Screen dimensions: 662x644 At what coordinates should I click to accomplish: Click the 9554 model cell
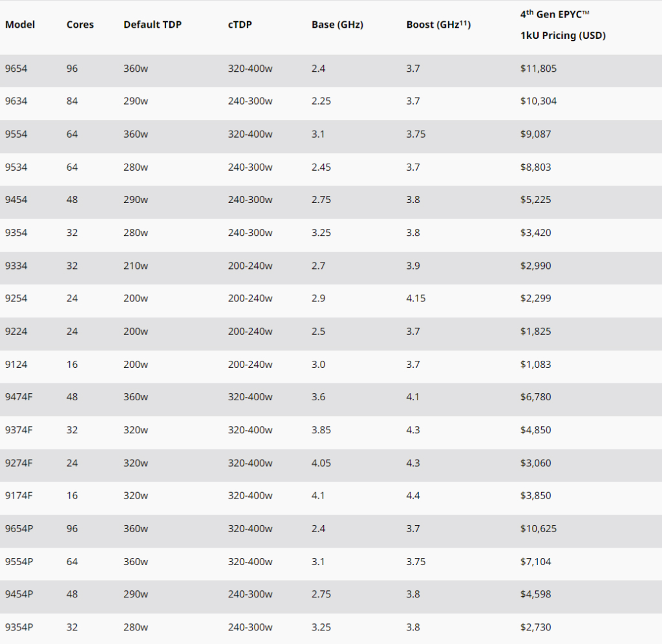[x=16, y=134]
